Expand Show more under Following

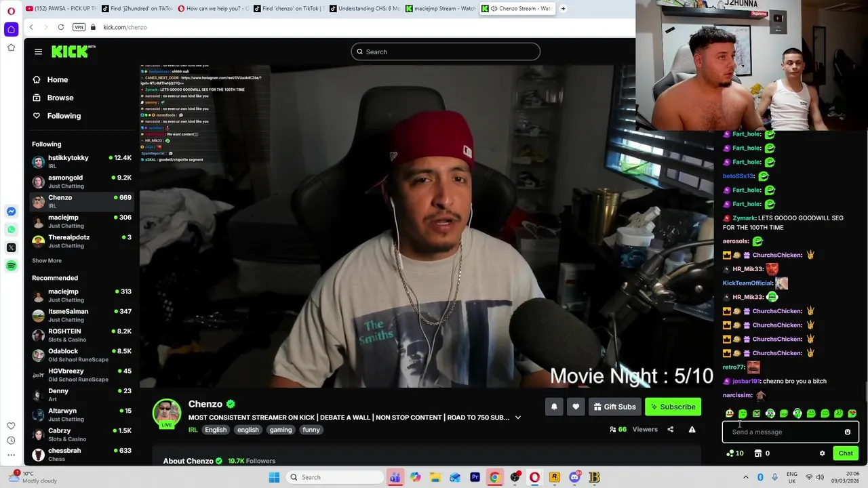pyautogui.click(x=47, y=260)
